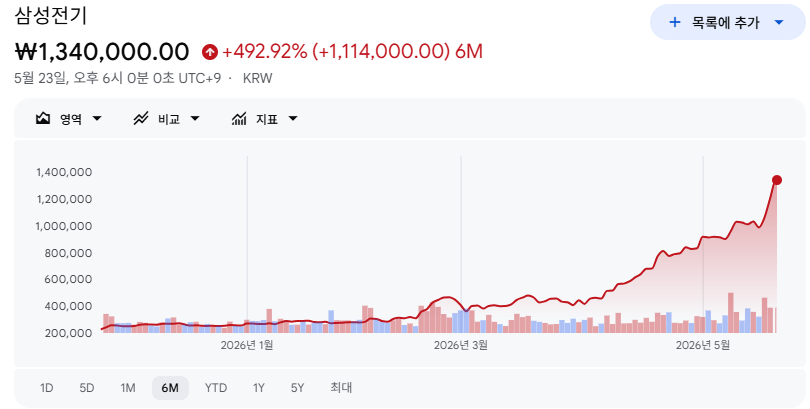Image resolution: width=810 pixels, height=409 pixels.
Task: Add stock via 목록에 추가 label
Action: 726,22
